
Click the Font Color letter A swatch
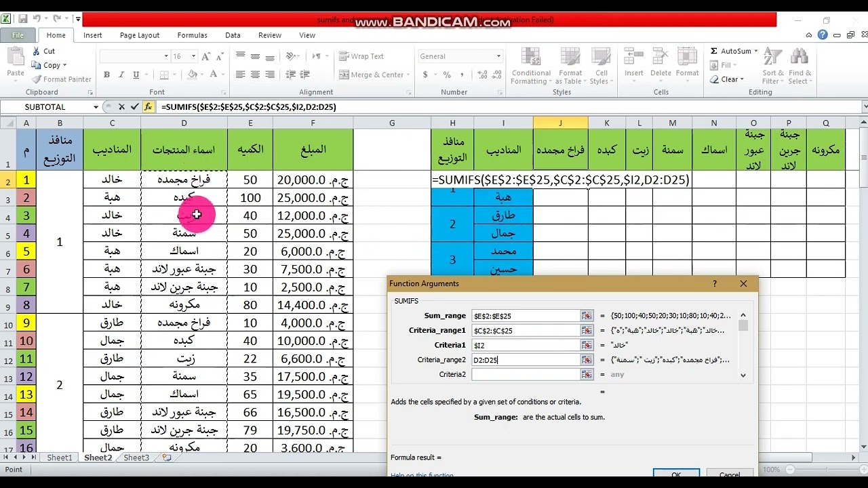coord(214,75)
